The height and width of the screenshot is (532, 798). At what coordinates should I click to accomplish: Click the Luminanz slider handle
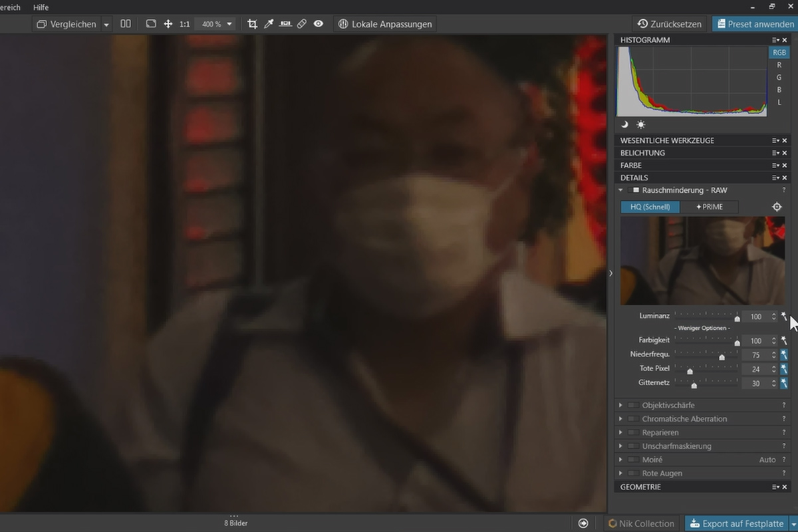737,319
